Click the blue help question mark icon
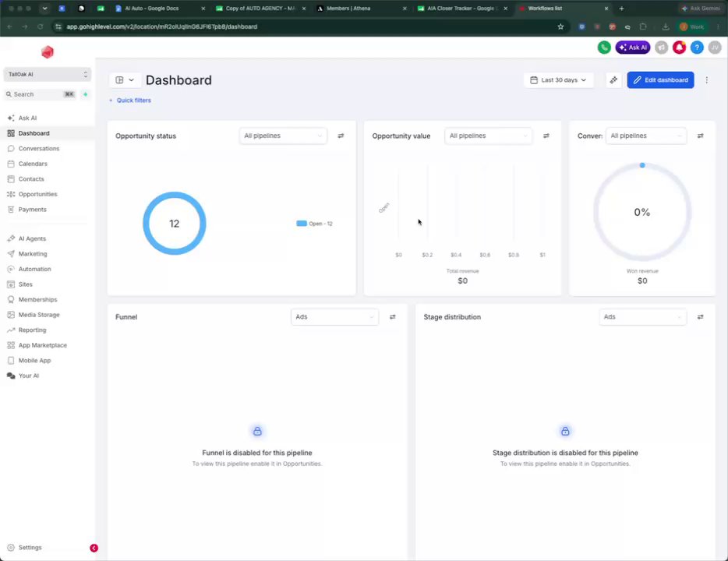 [696, 48]
